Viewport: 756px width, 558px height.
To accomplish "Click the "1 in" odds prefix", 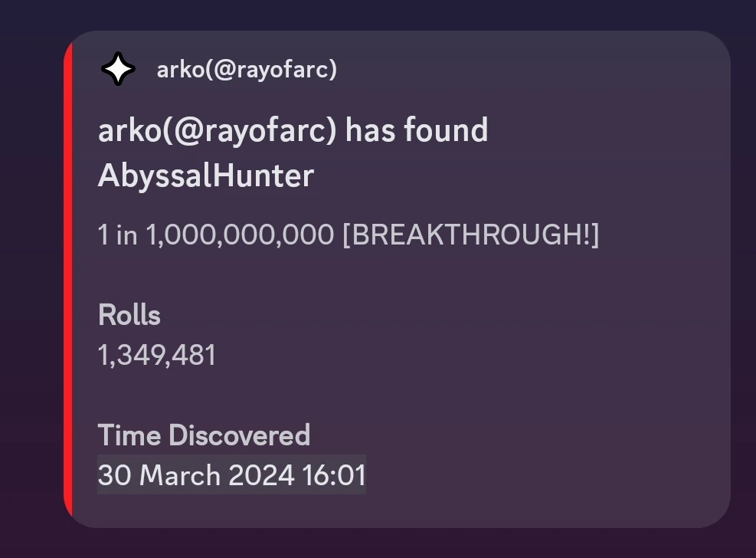I will click(117, 235).
